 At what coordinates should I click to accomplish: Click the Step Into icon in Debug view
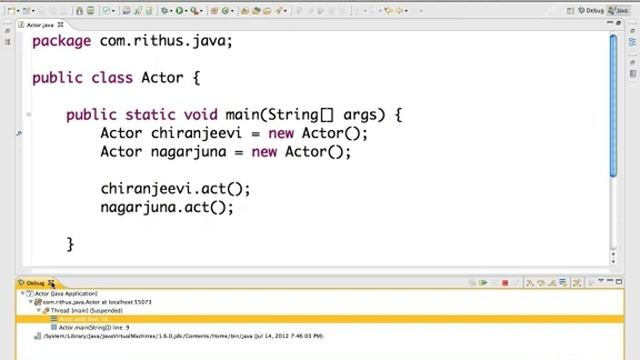[x=529, y=282]
